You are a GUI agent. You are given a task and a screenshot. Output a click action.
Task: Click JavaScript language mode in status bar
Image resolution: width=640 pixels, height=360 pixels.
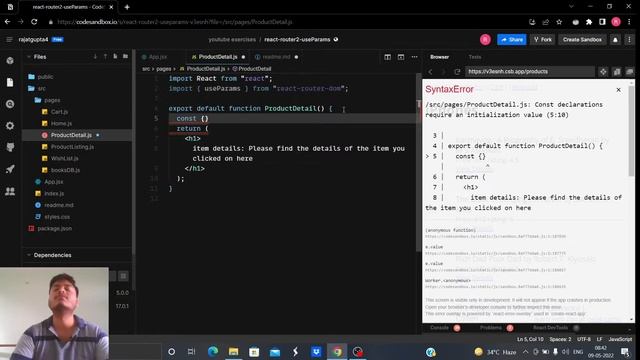(620, 339)
